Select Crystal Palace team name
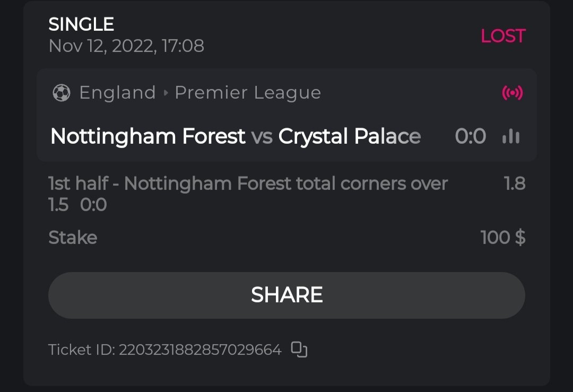Viewport: 573px width, 392px height. coord(349,137)
